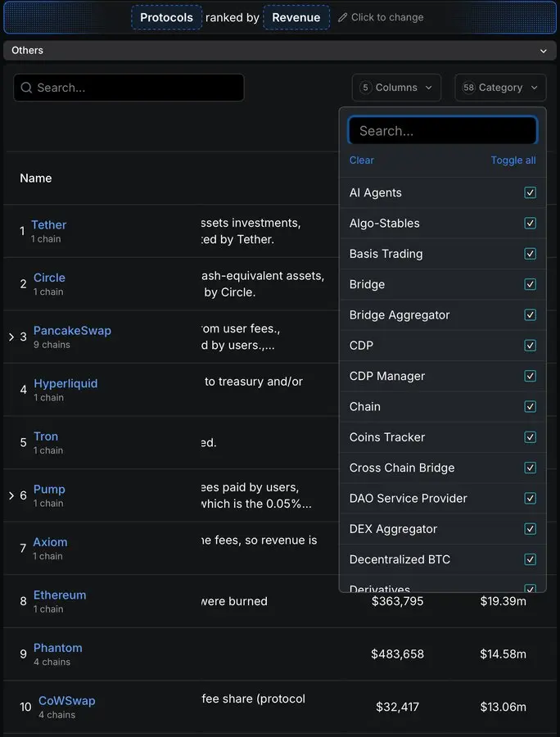Open the Category dropdown
Viewport: 560px width, 737px height.
[x=500, y=88]
